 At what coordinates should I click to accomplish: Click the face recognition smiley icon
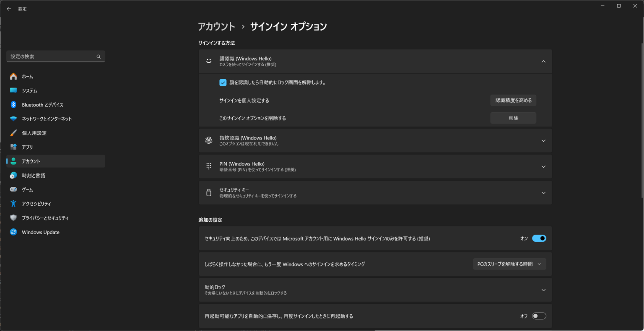coord(208,61)
